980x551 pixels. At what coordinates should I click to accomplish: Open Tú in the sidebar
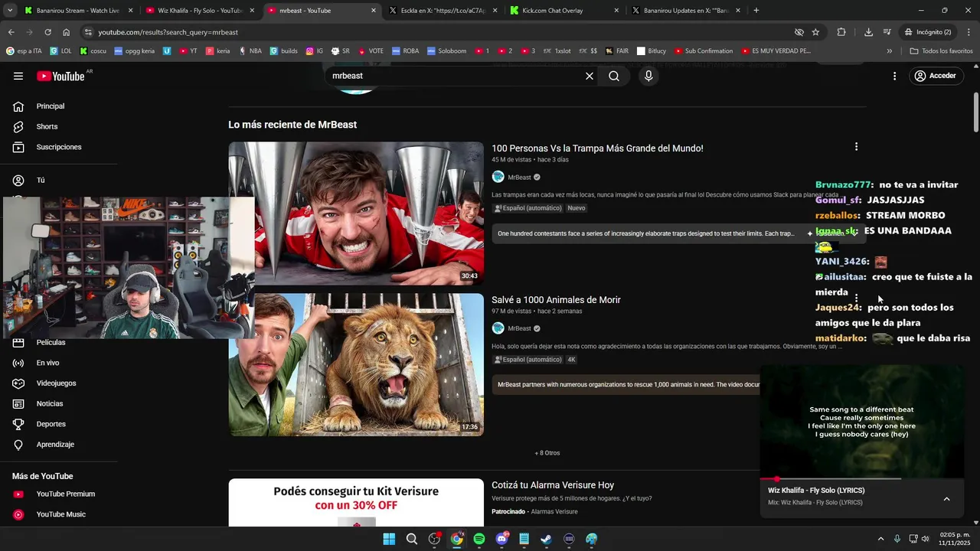[x=41, y=181]
